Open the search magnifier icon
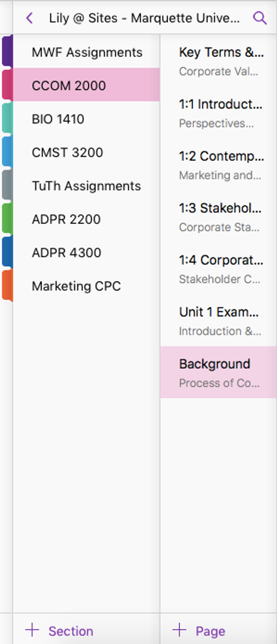 pyautogui.click(x=259, y=18)
